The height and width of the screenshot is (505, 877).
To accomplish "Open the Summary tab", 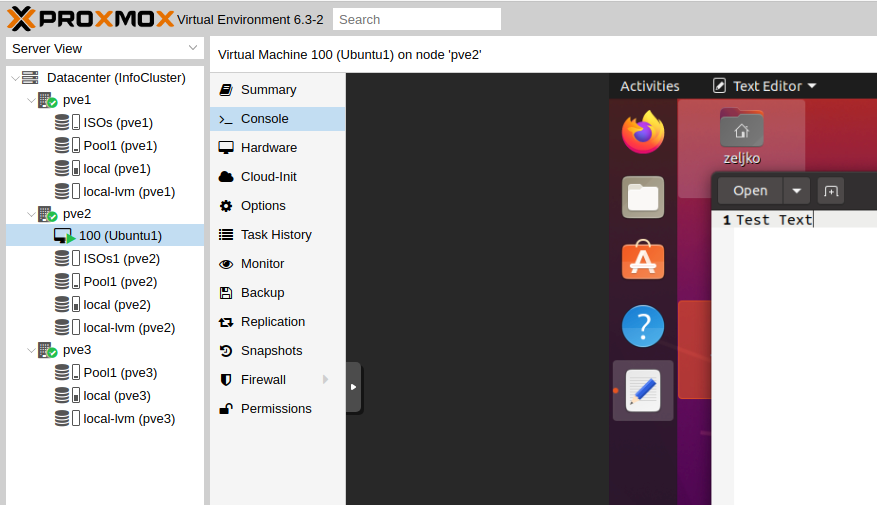I will pos(277,90).
